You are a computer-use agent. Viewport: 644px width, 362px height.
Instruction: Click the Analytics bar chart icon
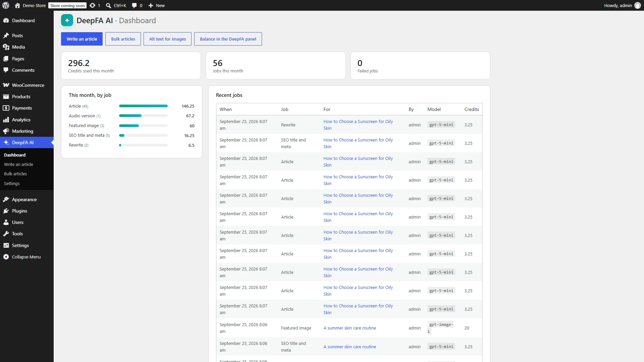click(6, 120)
